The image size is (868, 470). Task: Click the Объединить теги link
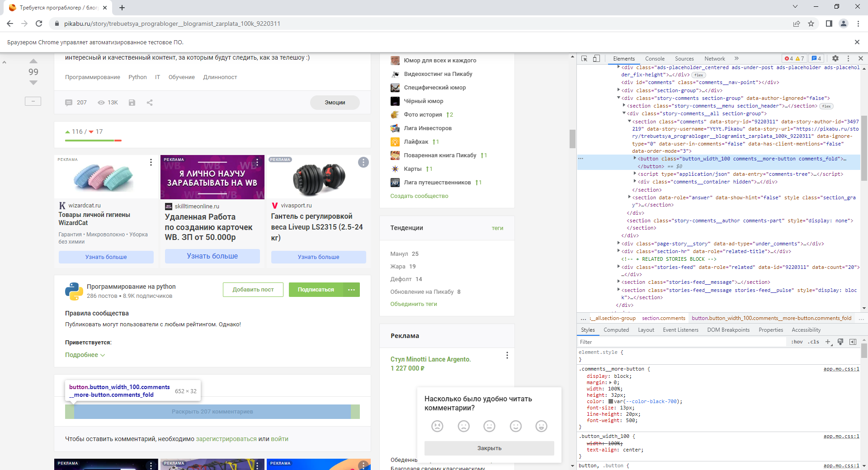point(414,304)
